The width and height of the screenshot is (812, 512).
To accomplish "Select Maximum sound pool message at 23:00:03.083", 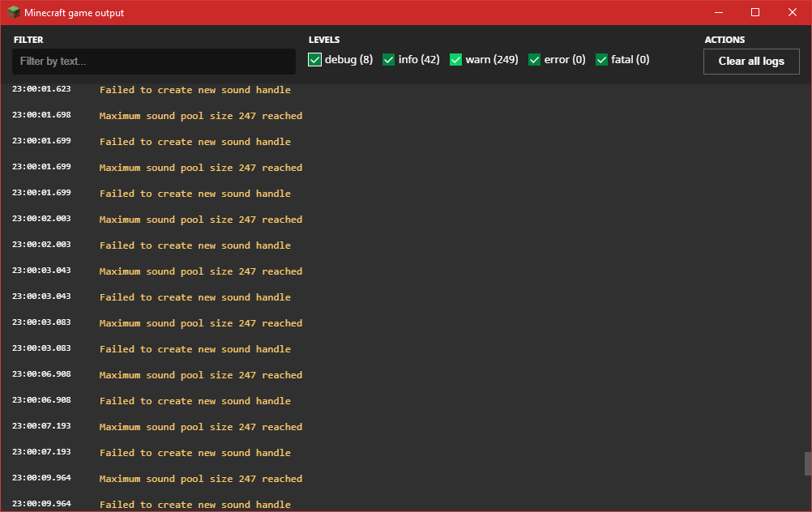I will pyautogui.click(x=201, y=323).
